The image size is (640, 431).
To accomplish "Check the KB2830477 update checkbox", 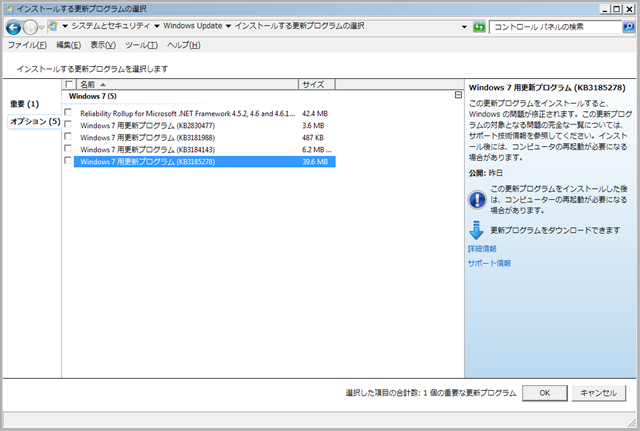I will 68,124.
